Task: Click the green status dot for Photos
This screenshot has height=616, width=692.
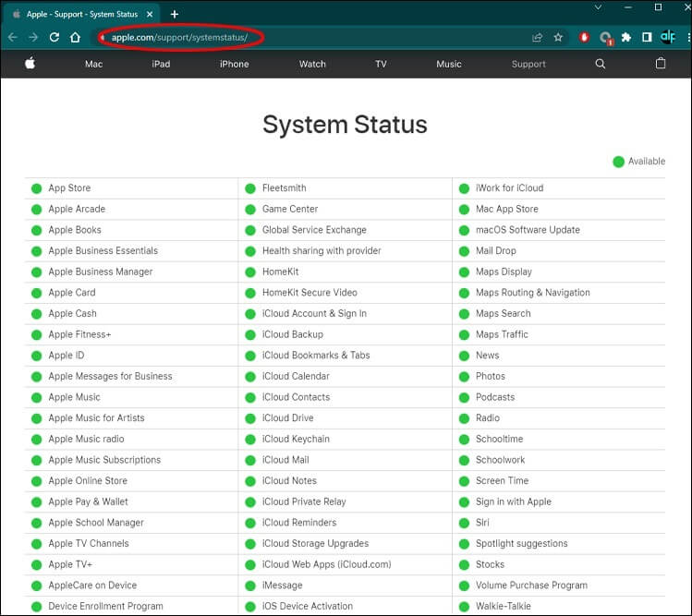Action: click(464, 377)
